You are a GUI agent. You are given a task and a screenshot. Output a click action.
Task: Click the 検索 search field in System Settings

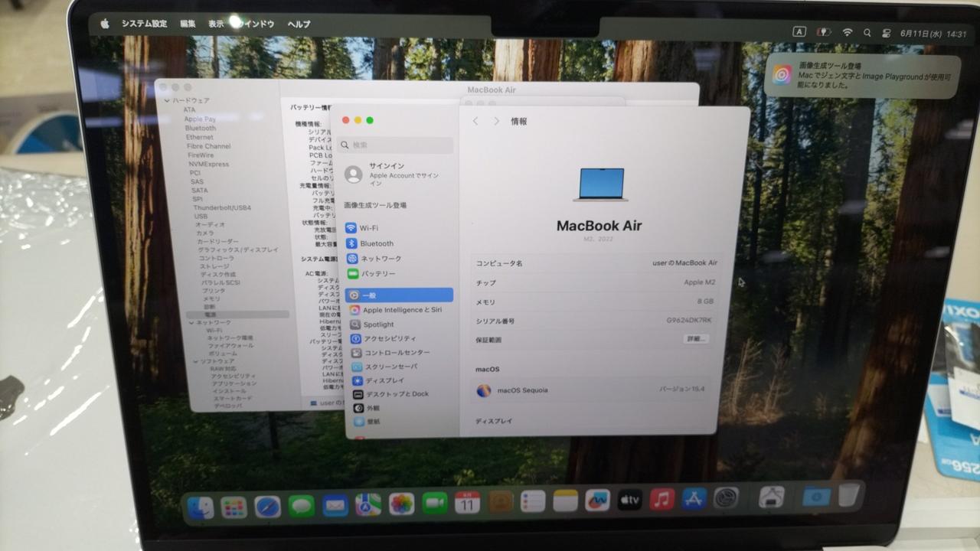click(398, 145)
